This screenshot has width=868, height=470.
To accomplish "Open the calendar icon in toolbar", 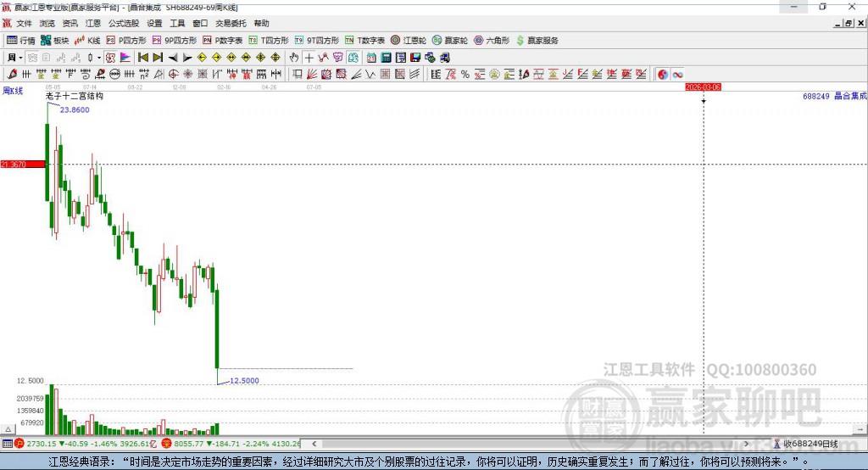I will pyautogui.click(x=371, y=58).
